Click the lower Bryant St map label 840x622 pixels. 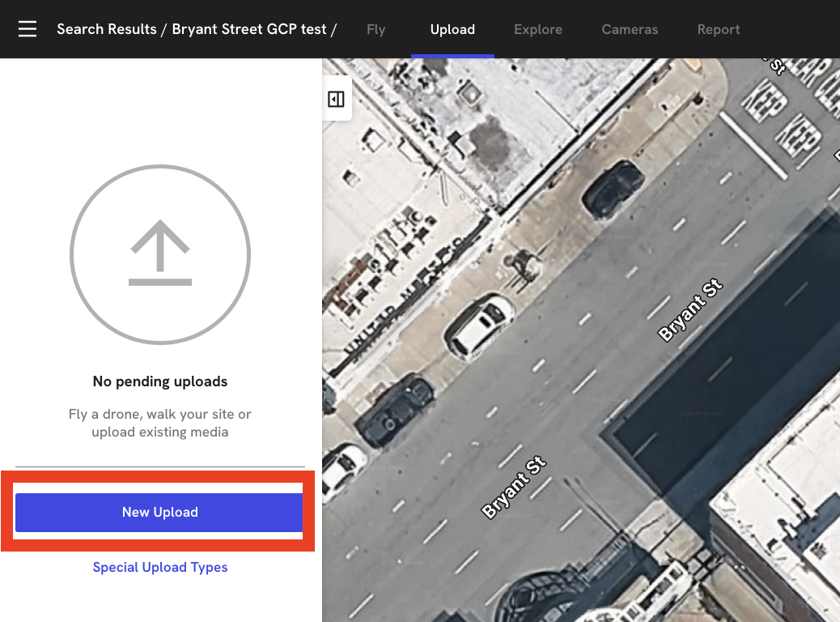click(x=515, y=488)
